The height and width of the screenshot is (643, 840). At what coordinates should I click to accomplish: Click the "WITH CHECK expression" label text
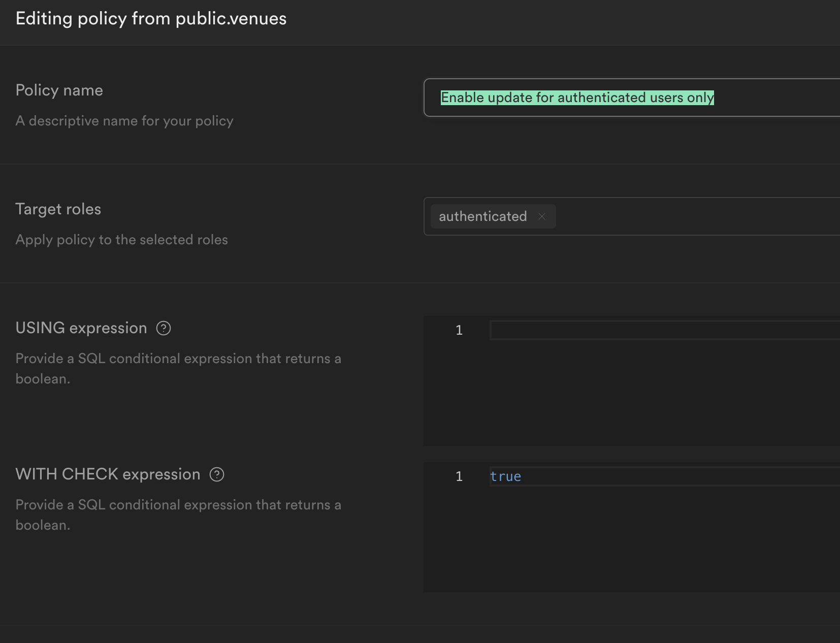click(x=108, y=474)
